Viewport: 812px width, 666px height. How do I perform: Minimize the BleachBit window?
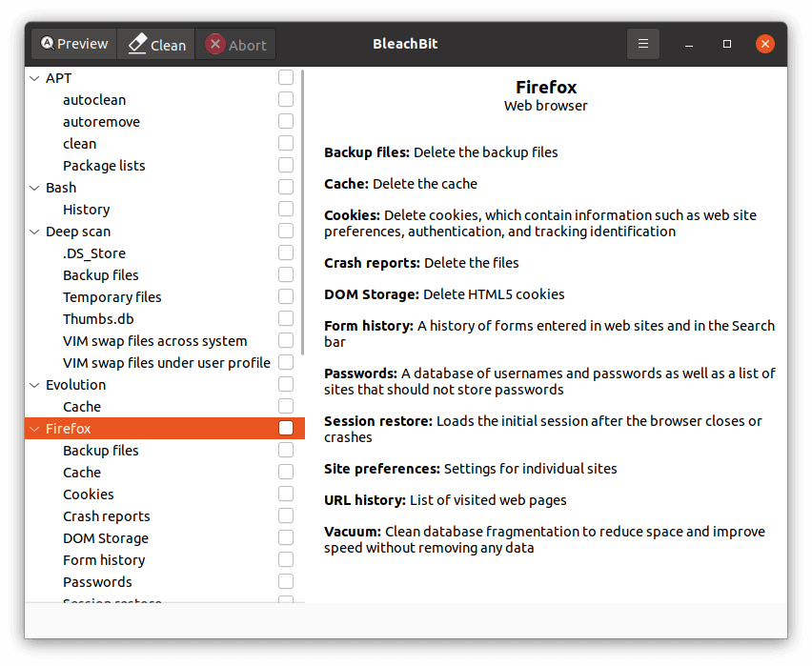(x=689, y=44)
